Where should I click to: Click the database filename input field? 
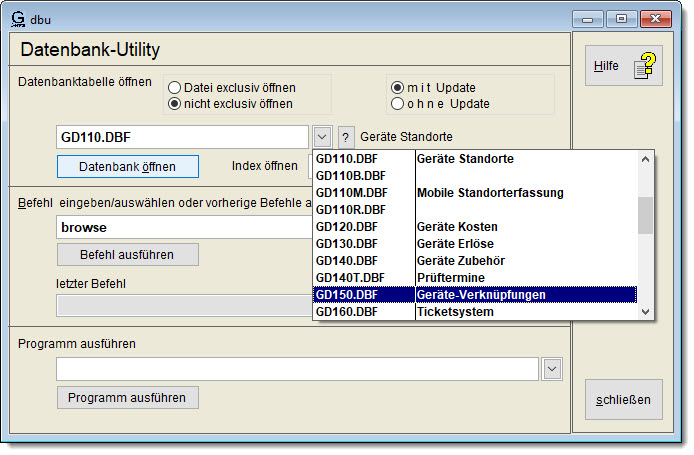click(x=182, y=137)
